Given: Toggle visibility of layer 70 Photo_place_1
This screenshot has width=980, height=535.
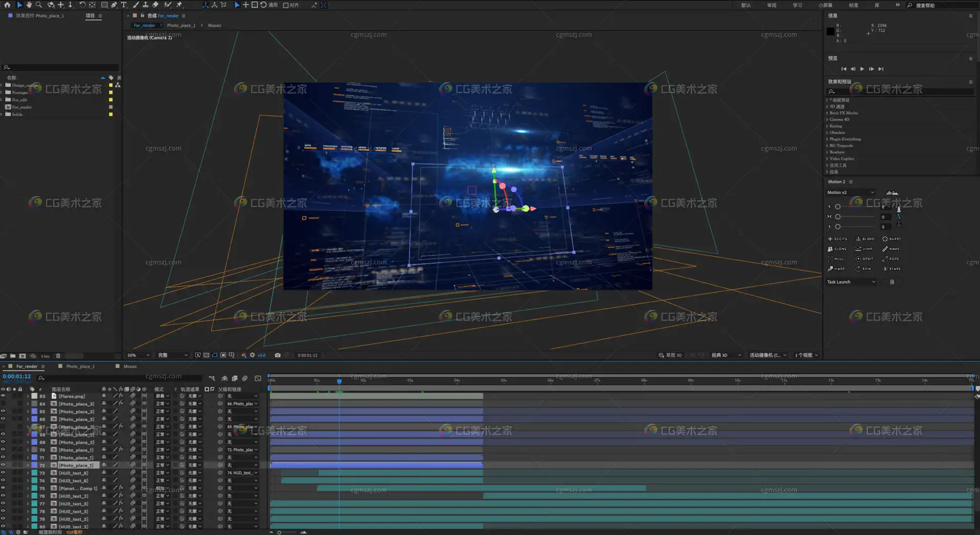Looking at the screenshot, I should [3, 450].
